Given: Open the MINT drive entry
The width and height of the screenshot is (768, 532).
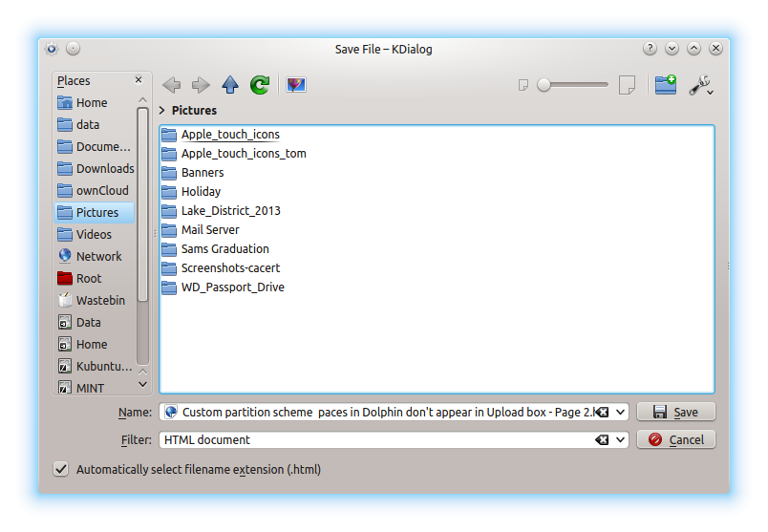Looking at the screenshot, I should [95, 388].
